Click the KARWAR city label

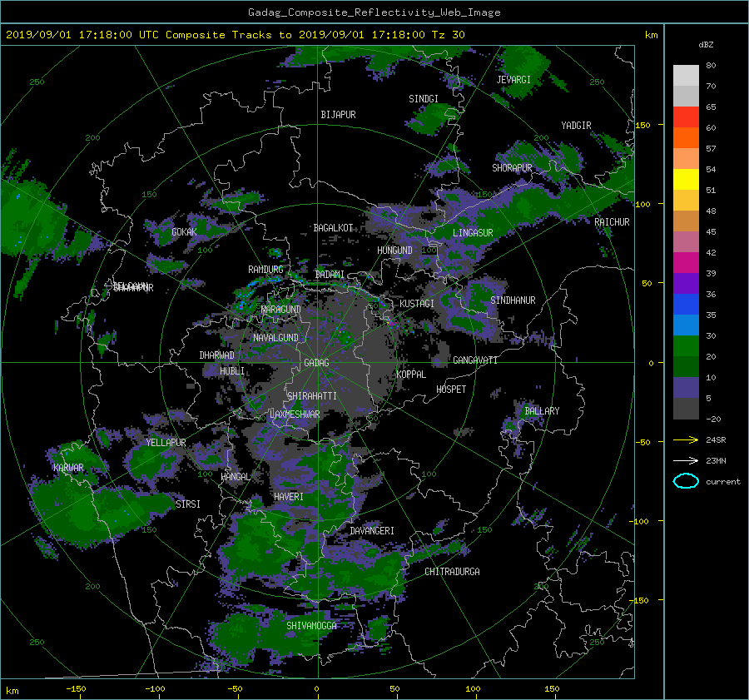click(x=68, y=467)
